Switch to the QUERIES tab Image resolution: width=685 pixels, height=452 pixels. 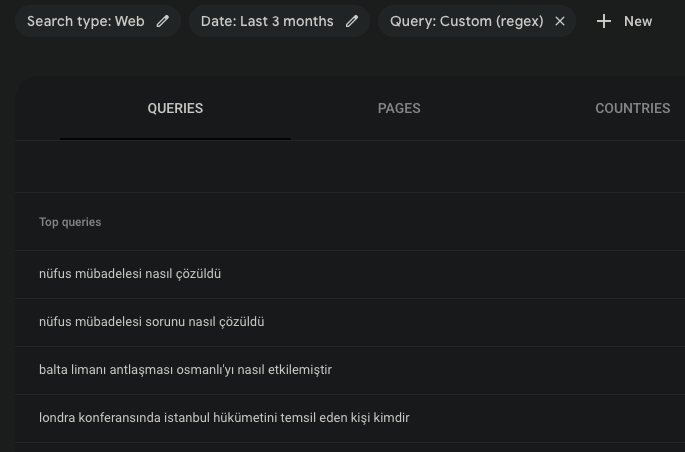(x=175, y=108)
